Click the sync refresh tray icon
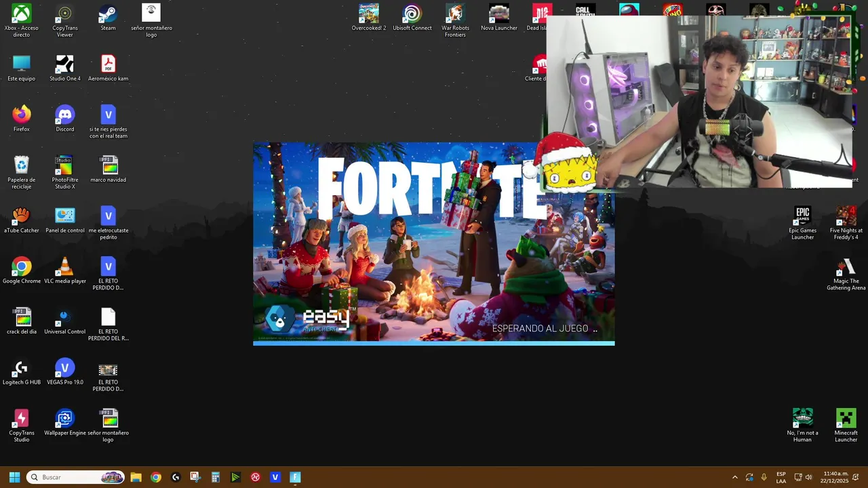Screen dimensions: 868x488 click(749, 477)
